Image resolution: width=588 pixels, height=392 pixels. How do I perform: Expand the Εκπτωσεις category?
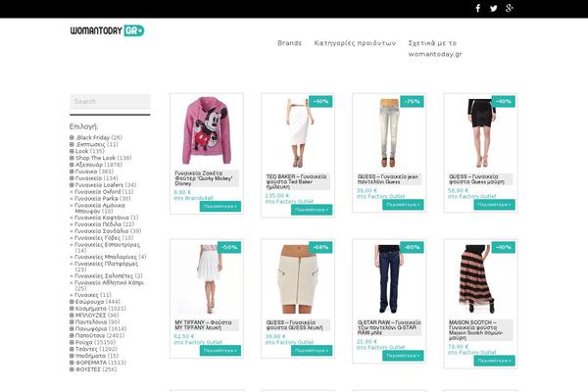click(72, 144)
